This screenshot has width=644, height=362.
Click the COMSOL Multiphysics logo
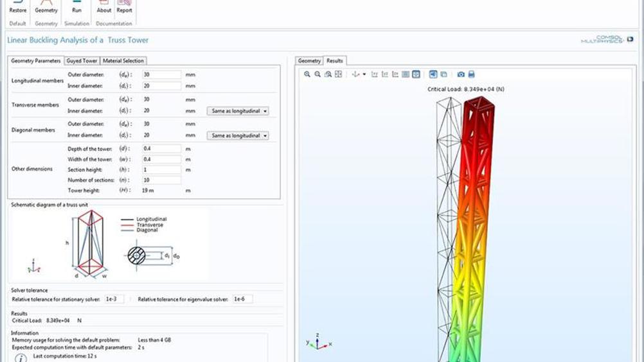(x=607, y=39)
